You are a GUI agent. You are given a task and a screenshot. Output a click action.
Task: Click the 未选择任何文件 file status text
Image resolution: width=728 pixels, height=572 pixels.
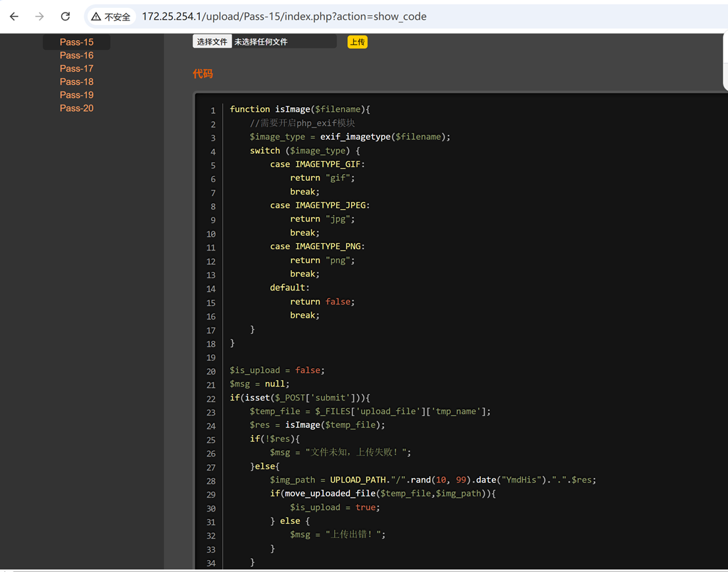click(261, 42)
